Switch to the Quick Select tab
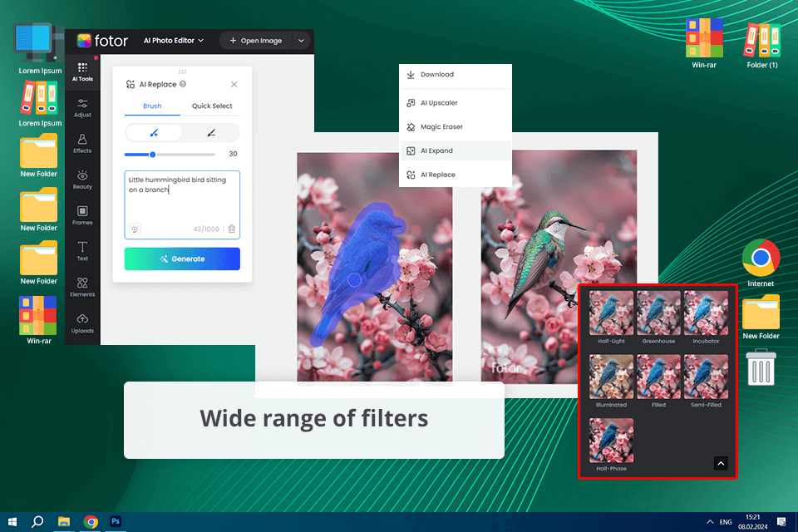The image size is (798, 532). (x=212, y=106)
